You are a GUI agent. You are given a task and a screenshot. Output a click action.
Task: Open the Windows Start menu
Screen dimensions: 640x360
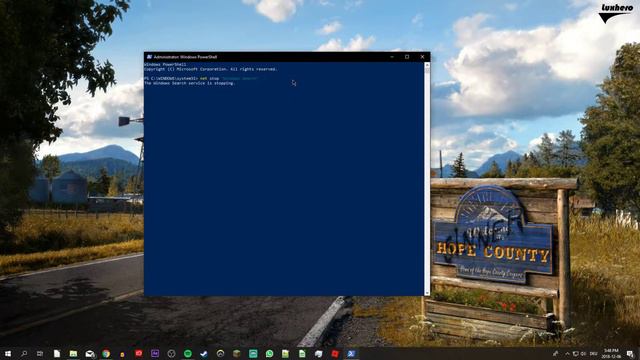[x=7, y=353]
